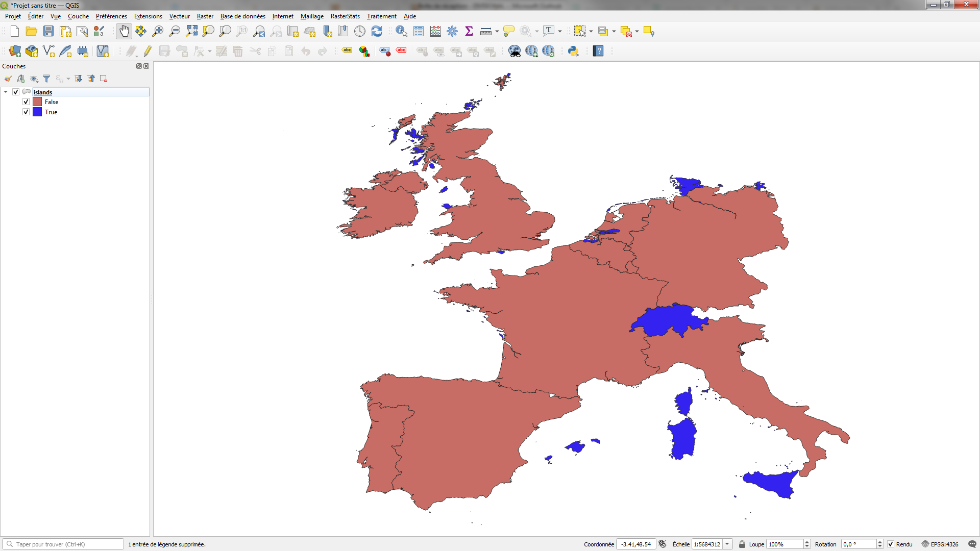Save the project with the floppy disk icon
Image resolution: width=980 pixels, height=551 pixels.
[48, 32]
